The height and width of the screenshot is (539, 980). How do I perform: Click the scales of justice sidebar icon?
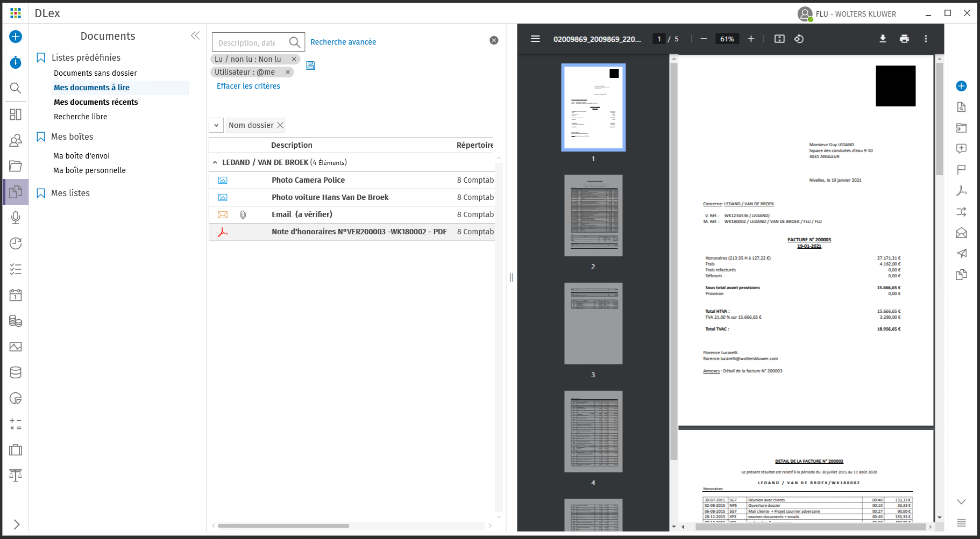(16, 476)
